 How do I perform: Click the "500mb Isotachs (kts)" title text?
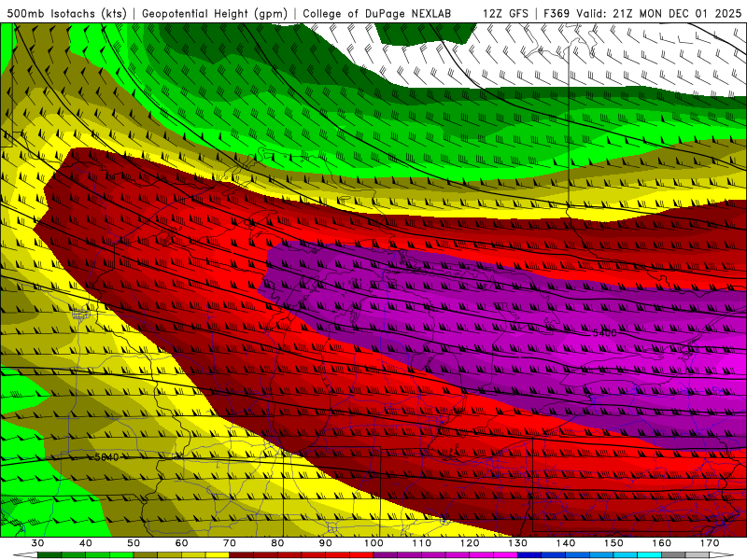[66, 13]
